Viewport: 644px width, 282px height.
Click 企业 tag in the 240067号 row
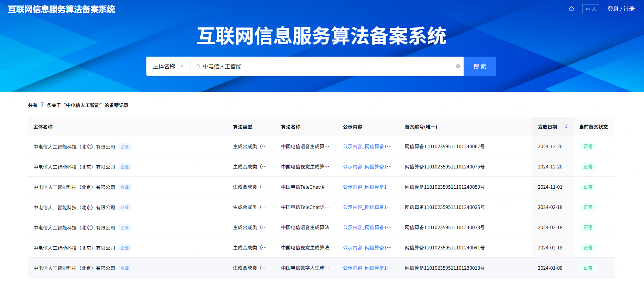[125, 147]
